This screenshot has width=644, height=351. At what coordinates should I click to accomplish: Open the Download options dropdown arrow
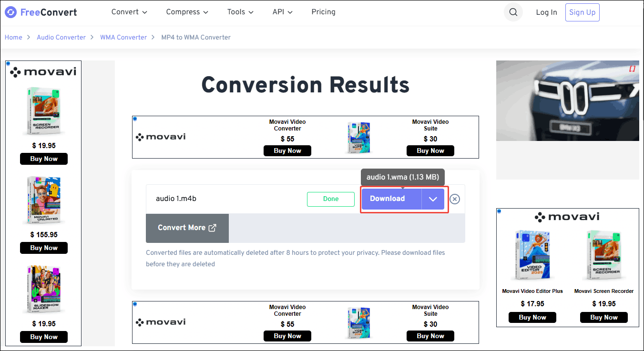click(433, 199)
